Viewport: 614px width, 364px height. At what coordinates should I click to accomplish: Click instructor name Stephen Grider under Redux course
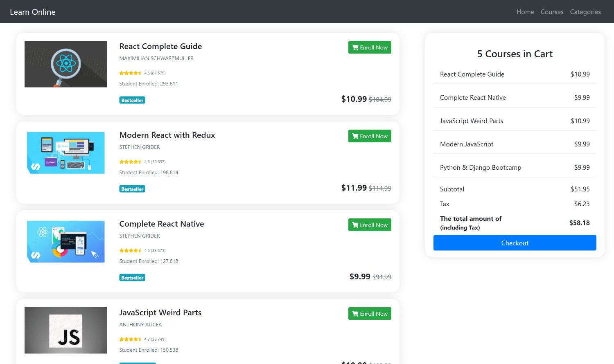pos(140,147)
